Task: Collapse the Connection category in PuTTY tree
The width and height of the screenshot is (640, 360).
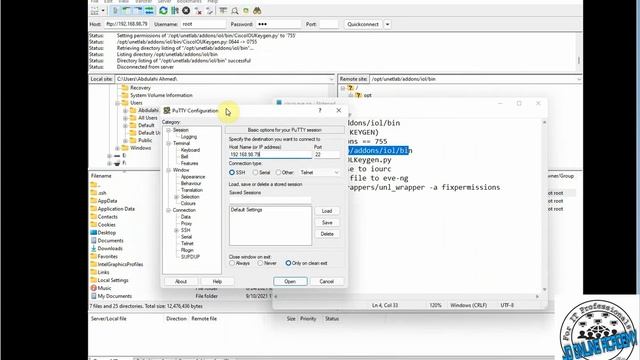Action: point(168,210)
